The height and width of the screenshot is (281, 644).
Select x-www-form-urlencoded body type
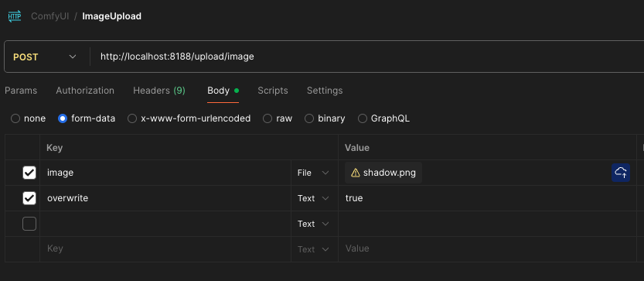pyautogui.click(x=132, y=119)
